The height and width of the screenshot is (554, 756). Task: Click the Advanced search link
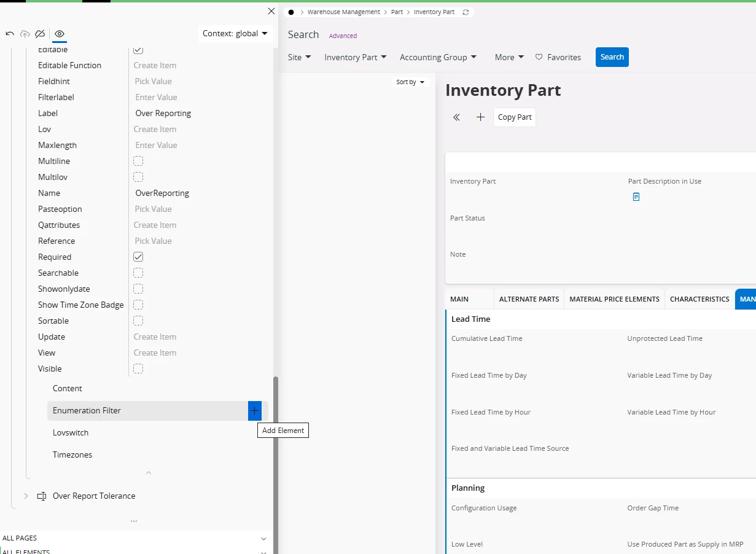pos(343,36)
